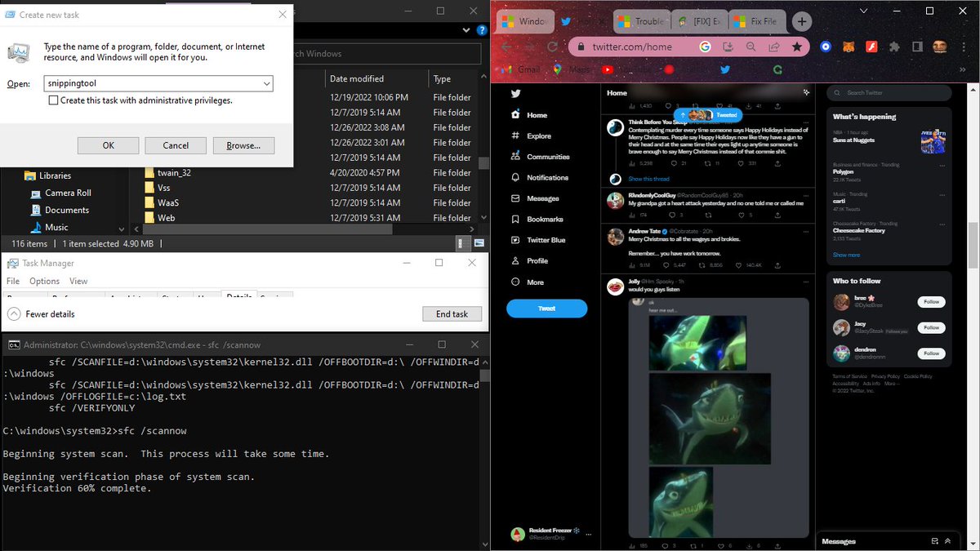Go to Explore in the Twitter sidebar
Viewport: 980px width, 551px height.
click(x=531, y=136)
